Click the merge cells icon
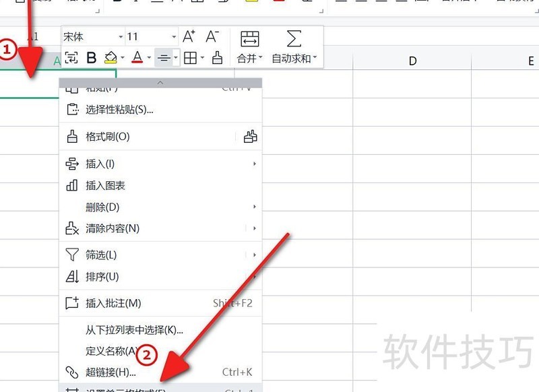539x392 pixels. click(x=250, y=38)
